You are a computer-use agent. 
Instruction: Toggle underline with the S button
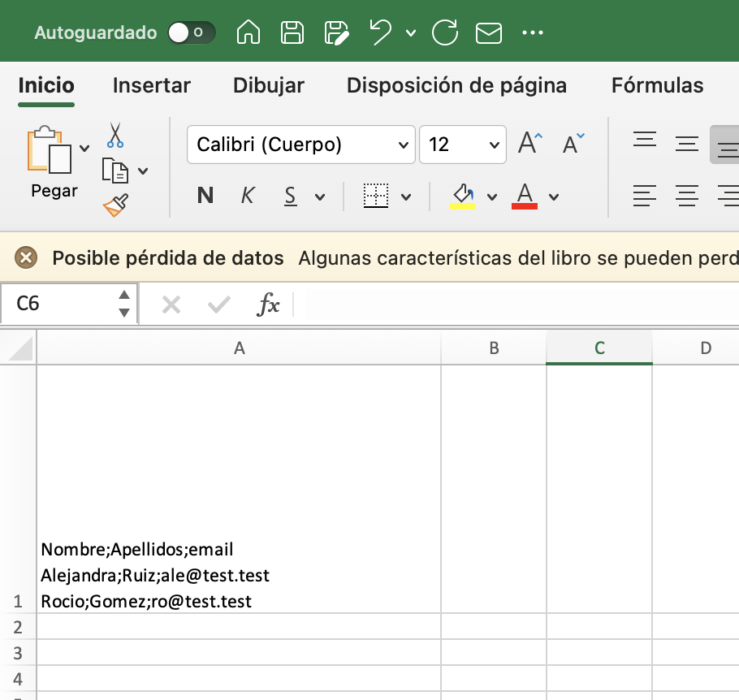291,196
